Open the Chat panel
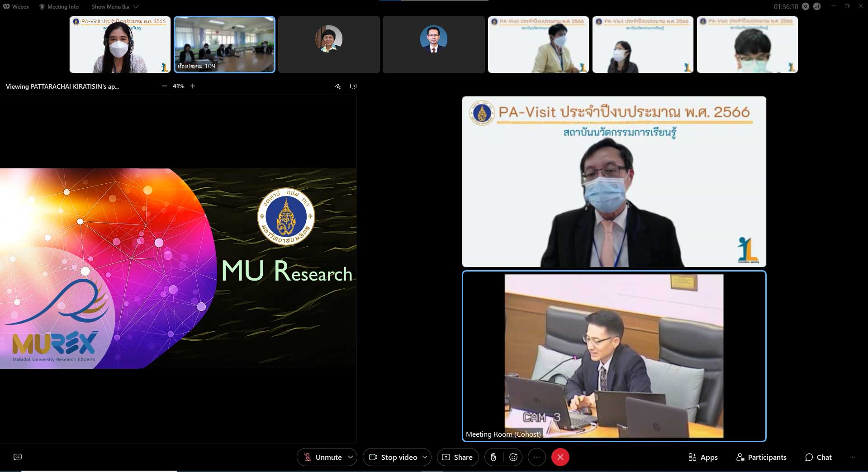Screen dimensions: 868x472 (x=818, y=457)
